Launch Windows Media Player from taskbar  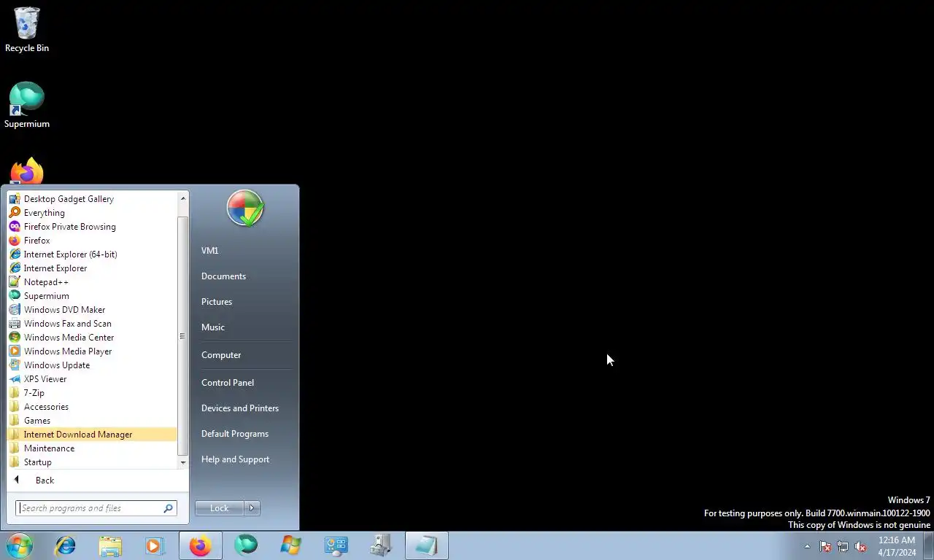[155, 545]
